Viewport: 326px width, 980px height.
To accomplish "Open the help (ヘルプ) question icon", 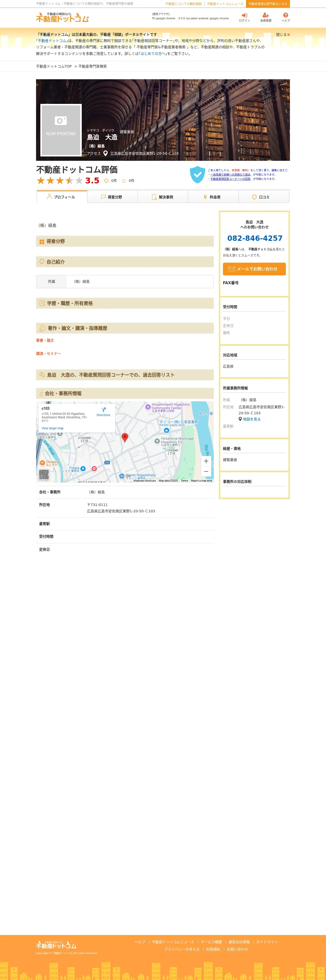I will coord(286,15).
